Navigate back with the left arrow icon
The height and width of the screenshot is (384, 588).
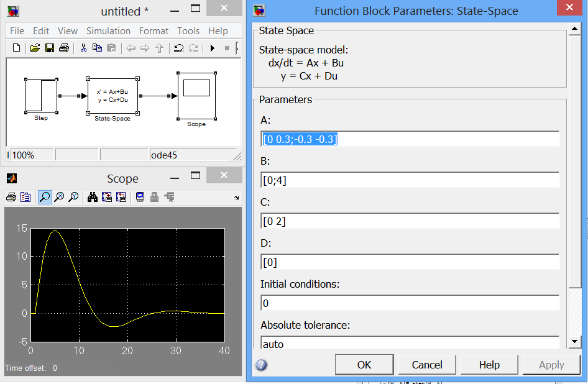[131, 48]
